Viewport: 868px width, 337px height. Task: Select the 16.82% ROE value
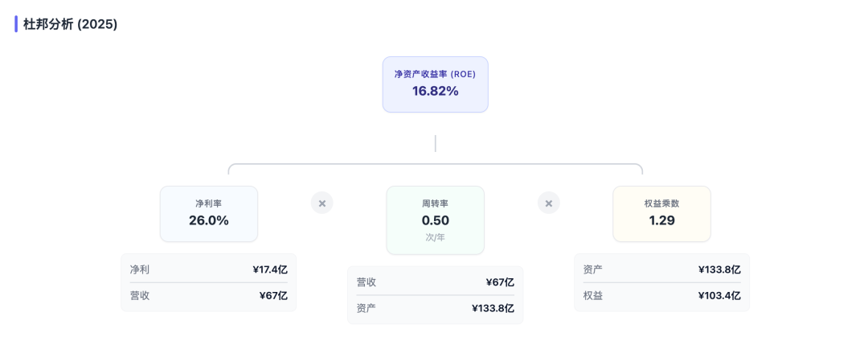click(435, 91)
